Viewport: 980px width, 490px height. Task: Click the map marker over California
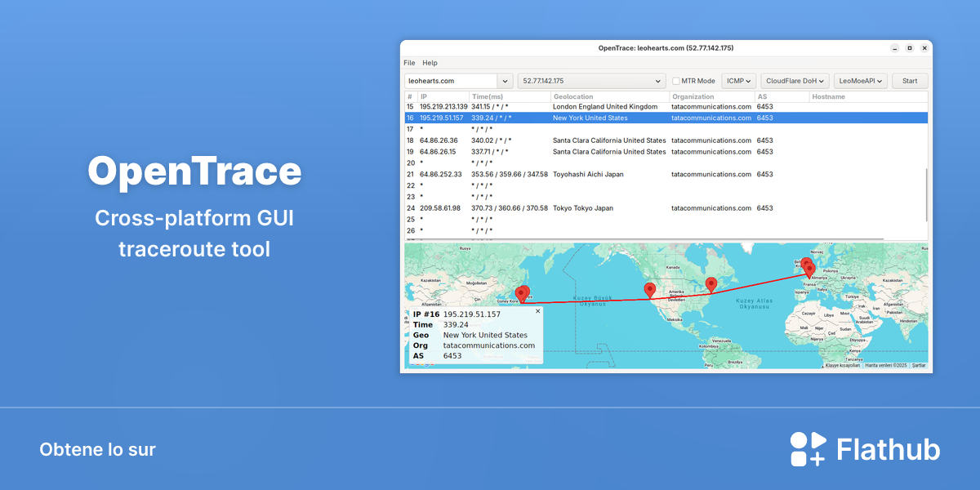(x=650, y=289)
